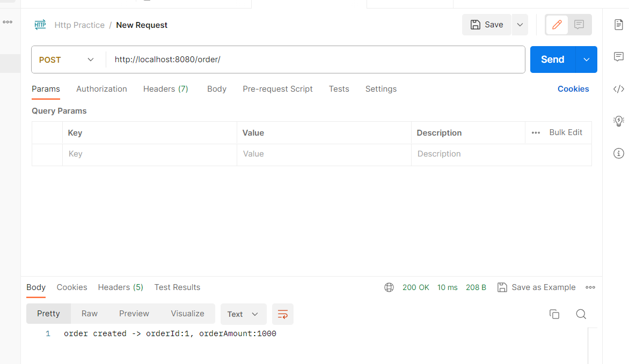Open the Test Results tab
Viewport: 629px width, 364px height.
(x=177, y=287)
